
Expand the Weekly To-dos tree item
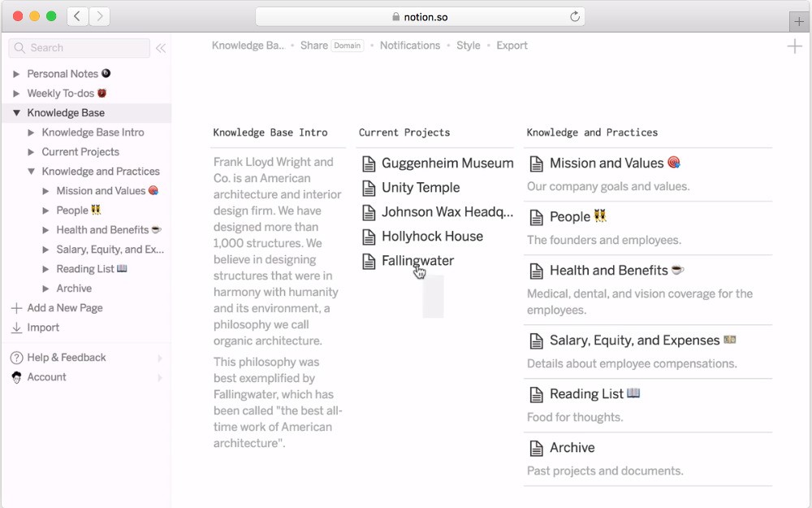[x=16, y=93]
